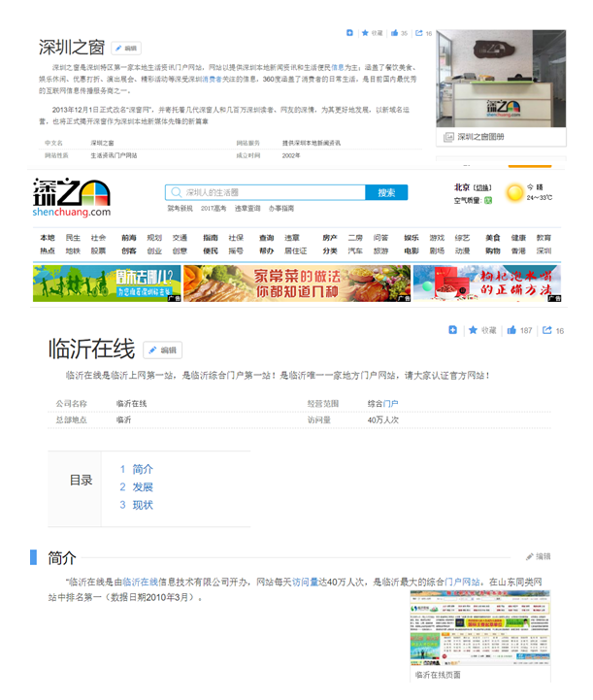The height and width of the screenshot is (700, 593).
Task: Click the sun weather icon
Action: [x=514, y=192]
